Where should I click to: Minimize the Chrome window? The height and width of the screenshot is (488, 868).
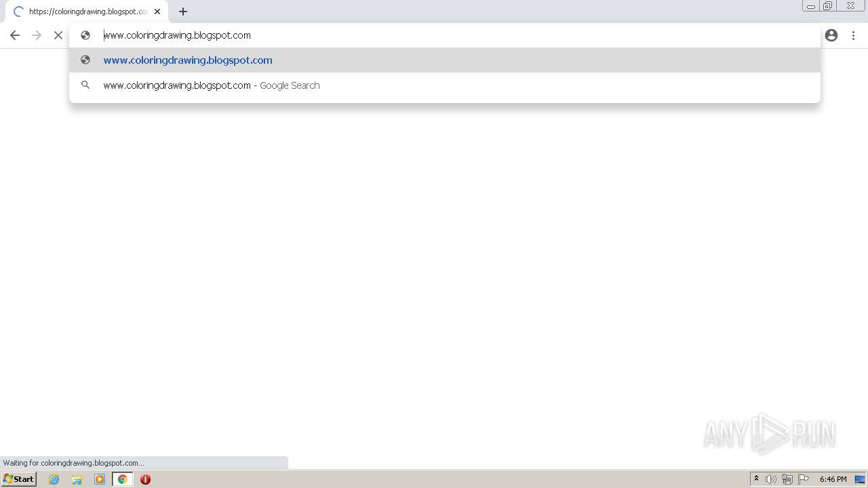[811, 6]
